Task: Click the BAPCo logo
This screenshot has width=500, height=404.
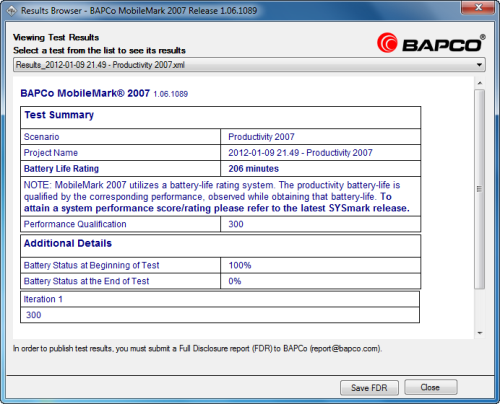Action: click(431, 43)
